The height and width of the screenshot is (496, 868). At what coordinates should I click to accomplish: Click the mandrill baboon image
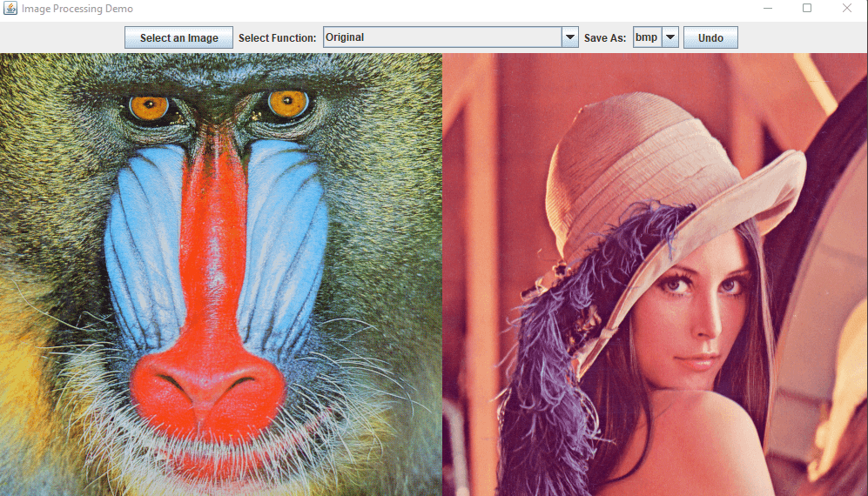221,275
